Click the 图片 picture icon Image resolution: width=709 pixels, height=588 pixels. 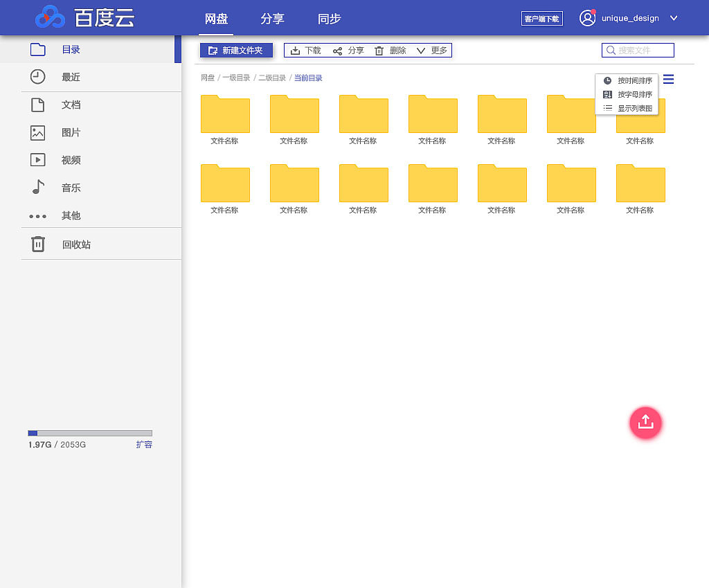(x=38, y=132)
